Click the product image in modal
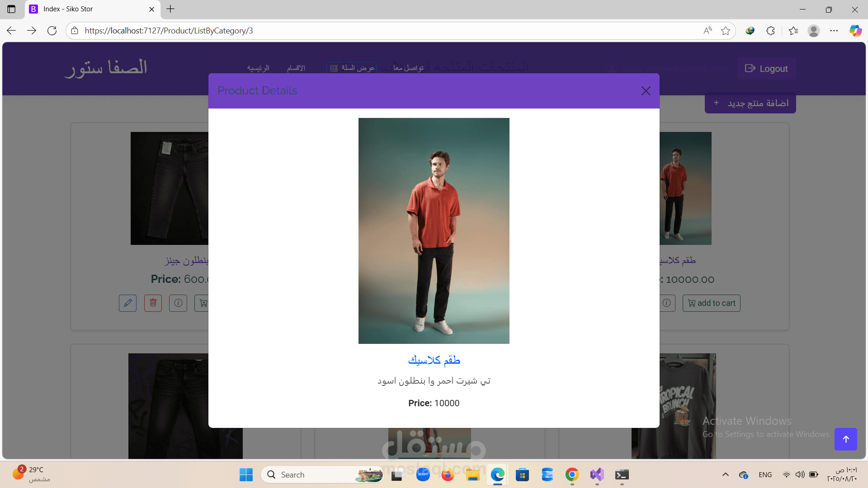This screenshot has height=488, width=868. click(x=434, y=230)
